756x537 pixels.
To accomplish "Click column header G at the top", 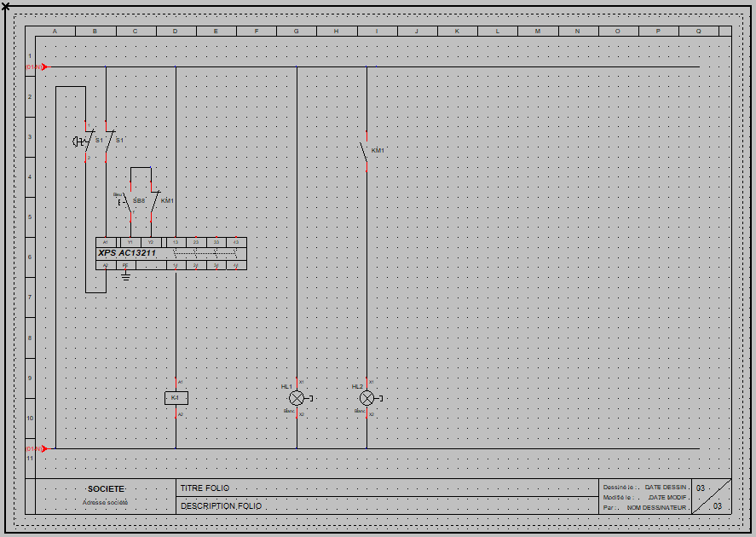I will (296, 31).
